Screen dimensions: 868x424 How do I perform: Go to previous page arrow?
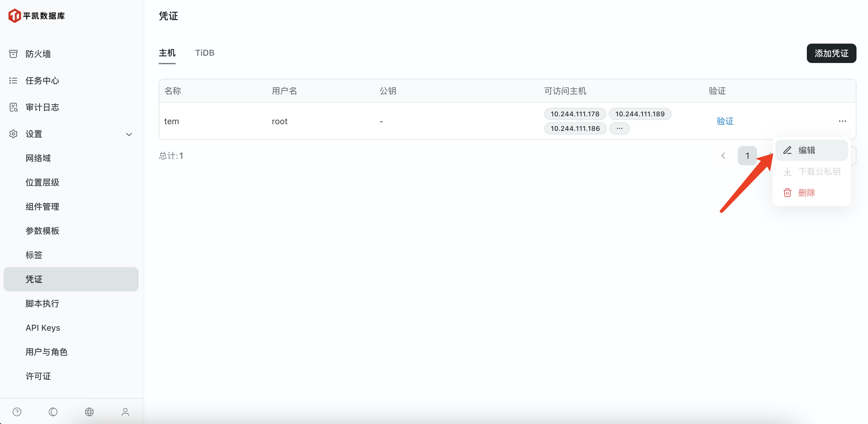[723, 156]
